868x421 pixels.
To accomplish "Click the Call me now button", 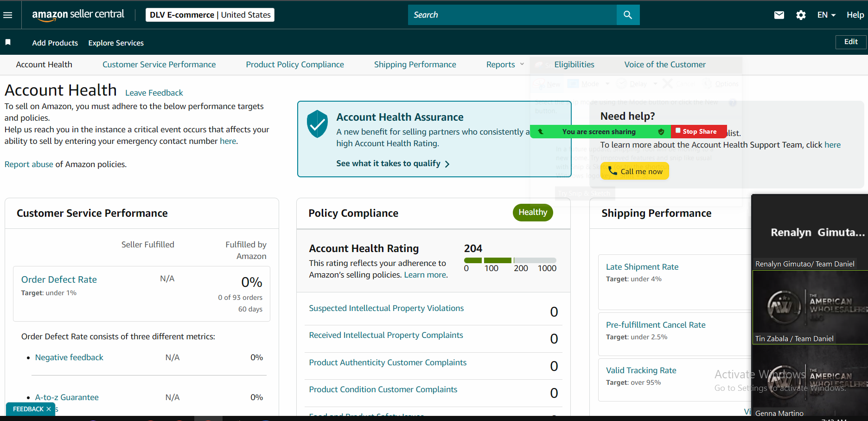I will [635, 171].
